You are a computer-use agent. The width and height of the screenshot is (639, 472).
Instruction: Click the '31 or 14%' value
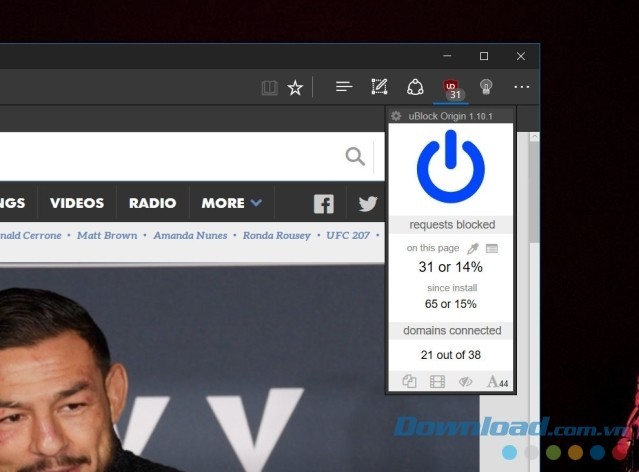click(450, 267)
